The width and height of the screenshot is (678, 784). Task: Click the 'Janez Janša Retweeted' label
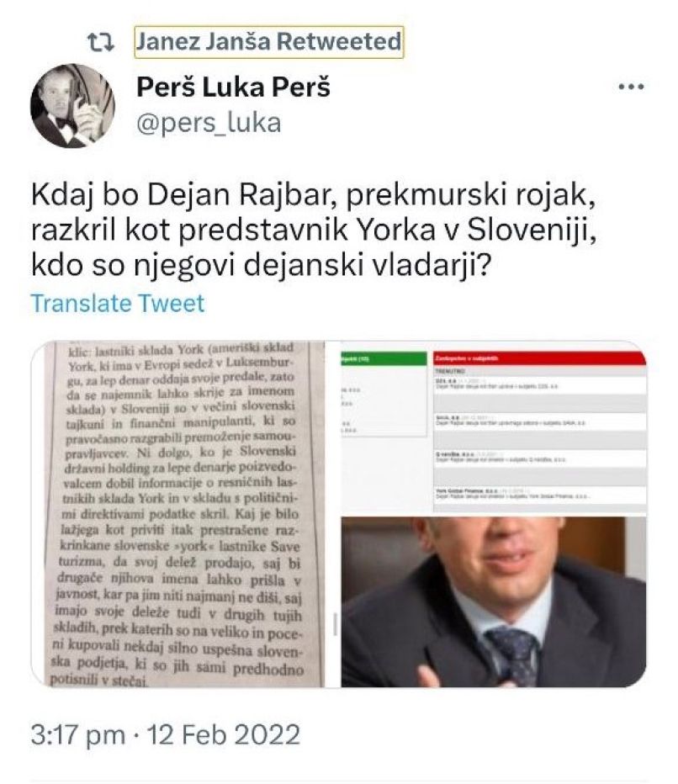tap(269, 41)
